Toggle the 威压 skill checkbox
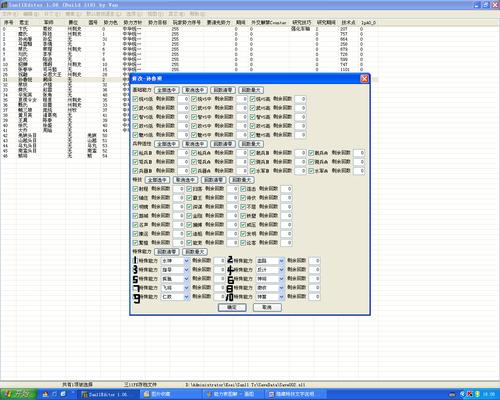Image resolution: width=500 pixels, height=400 pixels. tap(243, 225)
